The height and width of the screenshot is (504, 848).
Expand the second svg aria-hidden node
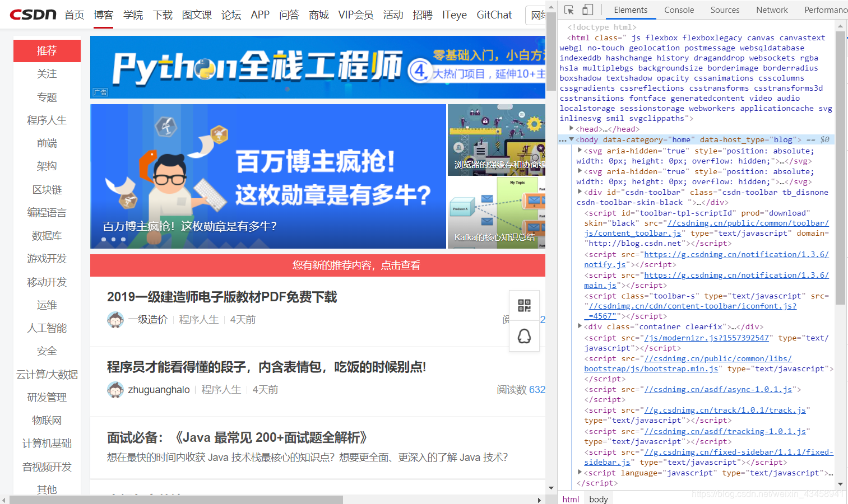[x=580, y=171]
